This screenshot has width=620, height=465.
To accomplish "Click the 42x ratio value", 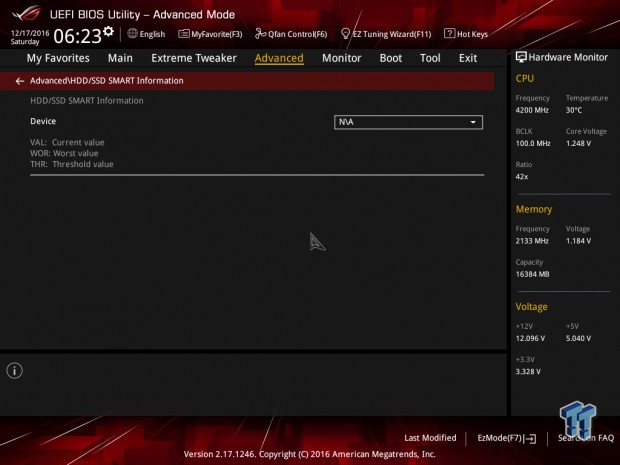I will pos(522,177).
